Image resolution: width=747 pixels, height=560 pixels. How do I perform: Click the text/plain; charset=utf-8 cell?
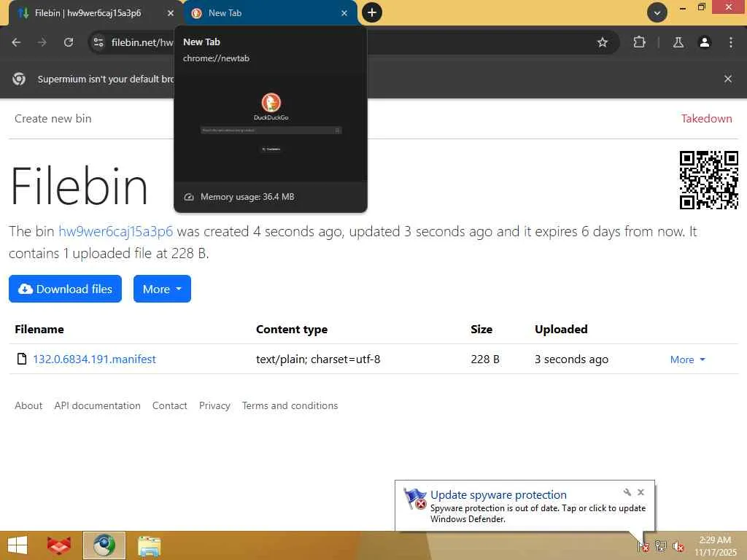point(318,359)
